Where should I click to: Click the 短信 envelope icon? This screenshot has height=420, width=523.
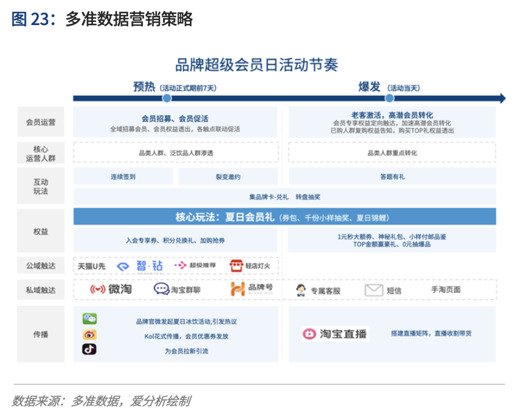(374, 290)
